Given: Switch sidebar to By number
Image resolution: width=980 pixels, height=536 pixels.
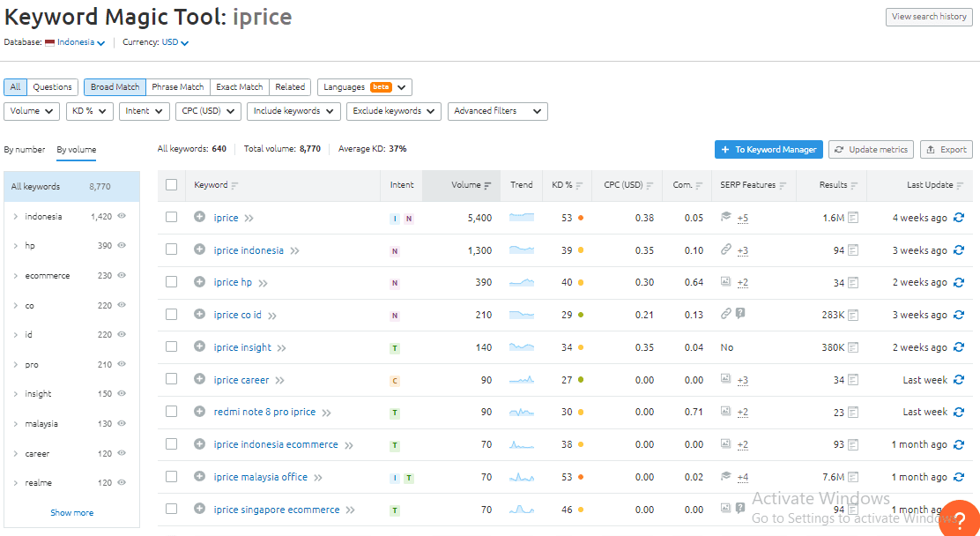Looking at the screenshot, I should pos(25,150).
